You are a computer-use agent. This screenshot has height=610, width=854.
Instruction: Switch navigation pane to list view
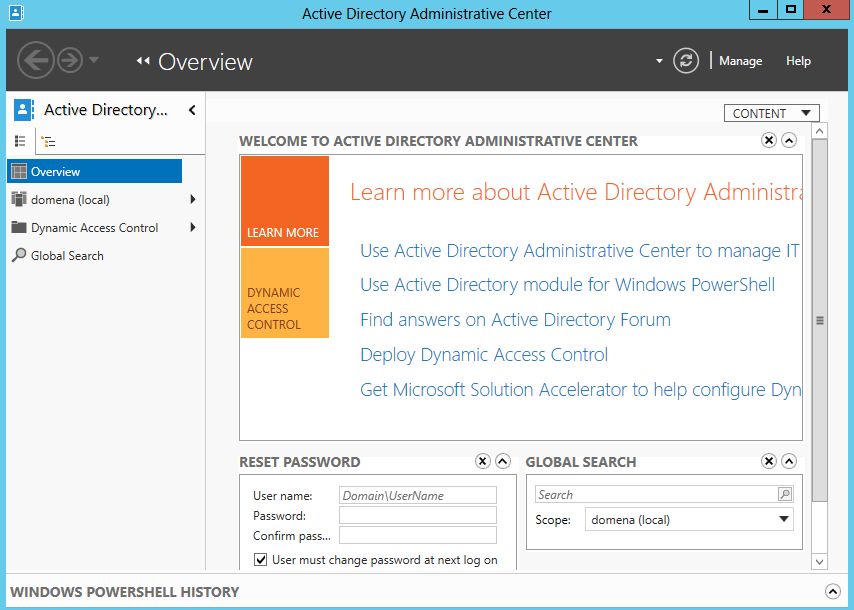(21, 142)
